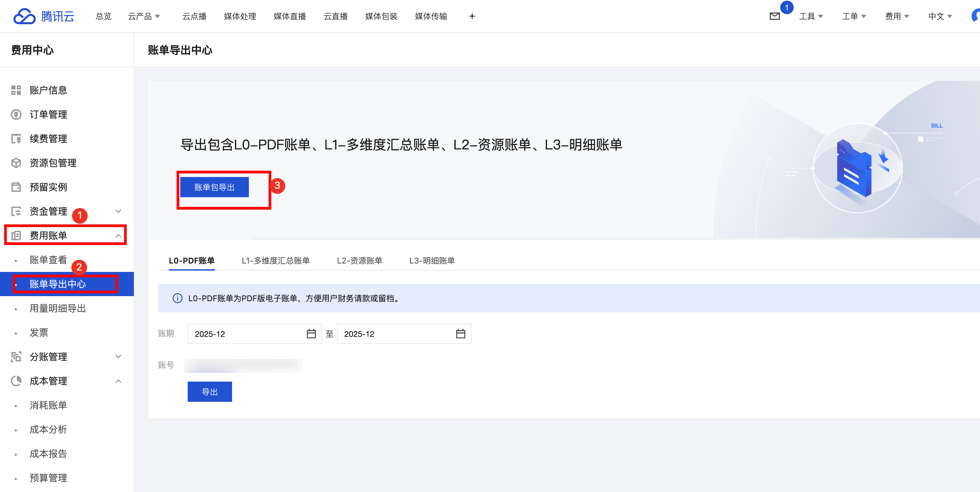Collapse the 费用账单 section chevron
The image size is (980, 492).
[118, 236]
